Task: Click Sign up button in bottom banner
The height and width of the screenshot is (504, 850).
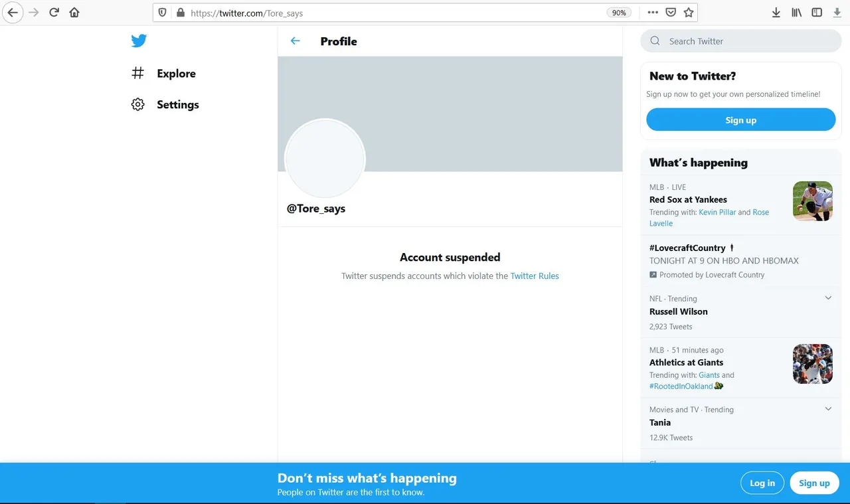Action: (x=814, y=483)
